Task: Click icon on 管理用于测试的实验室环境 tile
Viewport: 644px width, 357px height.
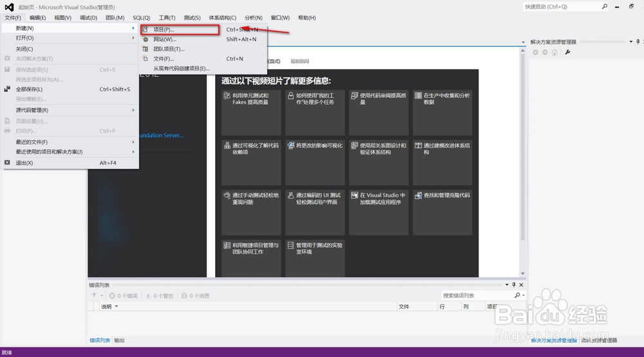Action: tap(291, 245)
